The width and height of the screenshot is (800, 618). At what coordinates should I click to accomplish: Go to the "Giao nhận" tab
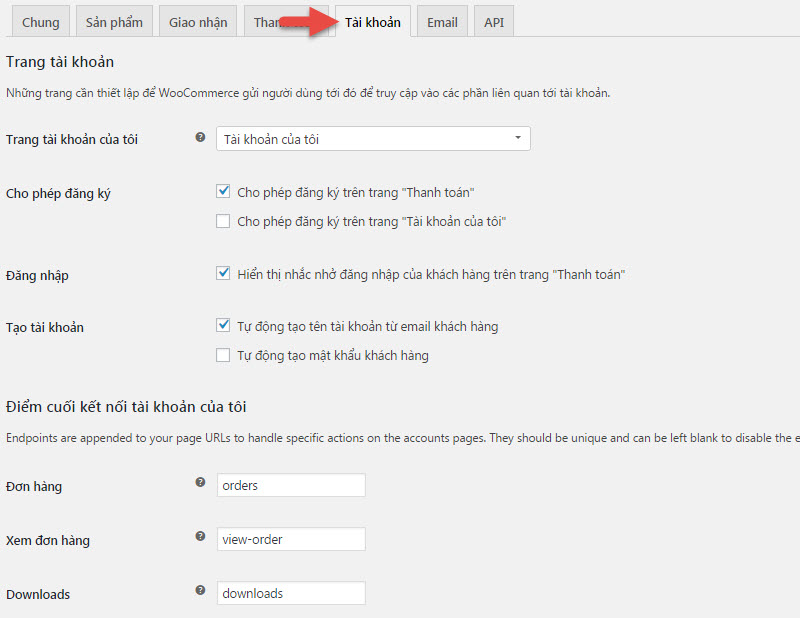coord(199,22)
